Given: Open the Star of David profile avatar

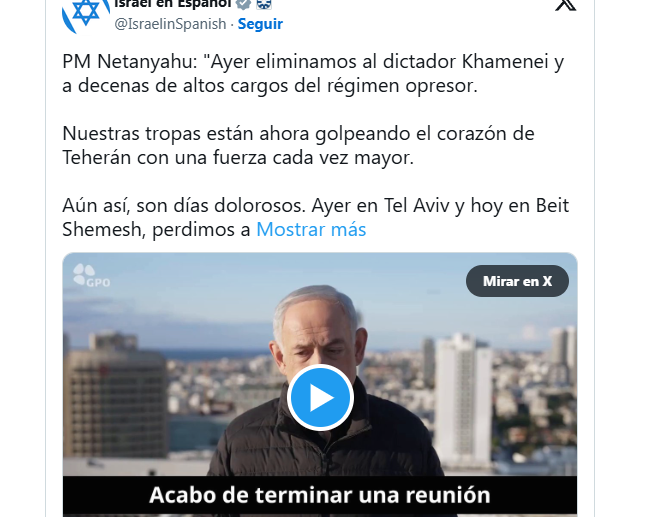Looking at the screenshot, I should [85, 15].
